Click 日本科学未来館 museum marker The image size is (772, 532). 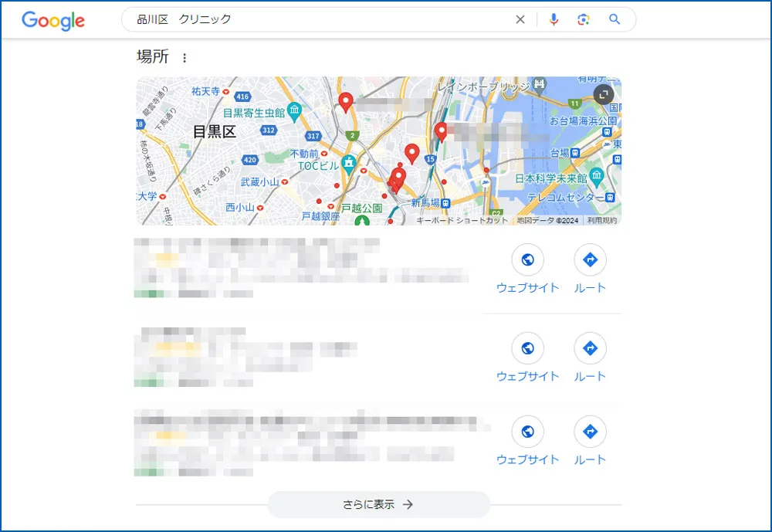(x=597, y=177)
